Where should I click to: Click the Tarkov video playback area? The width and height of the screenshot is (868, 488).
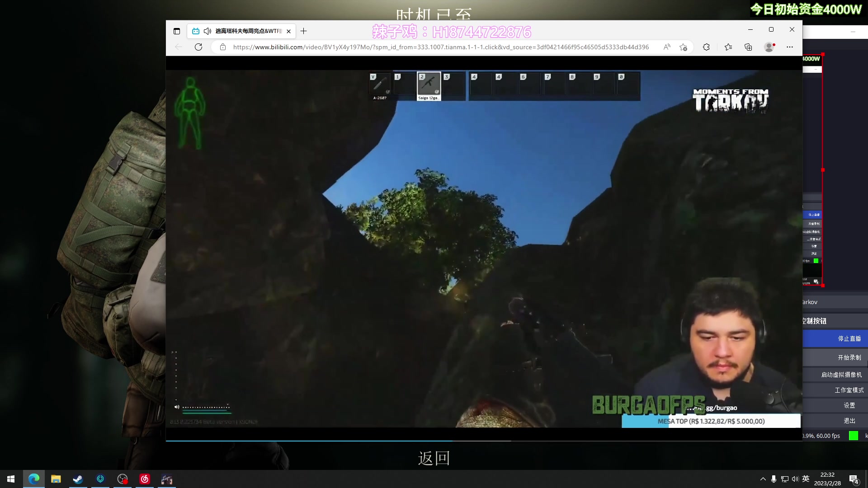(484, 249)
